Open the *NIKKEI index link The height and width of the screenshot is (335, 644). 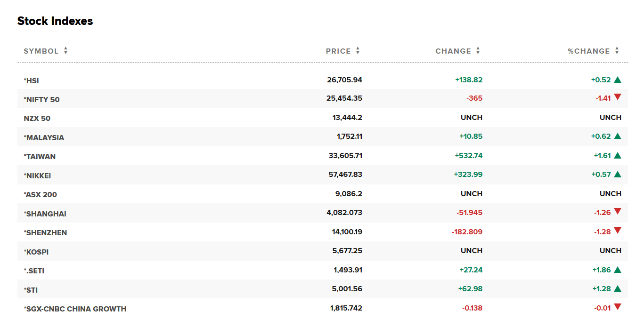37,176
